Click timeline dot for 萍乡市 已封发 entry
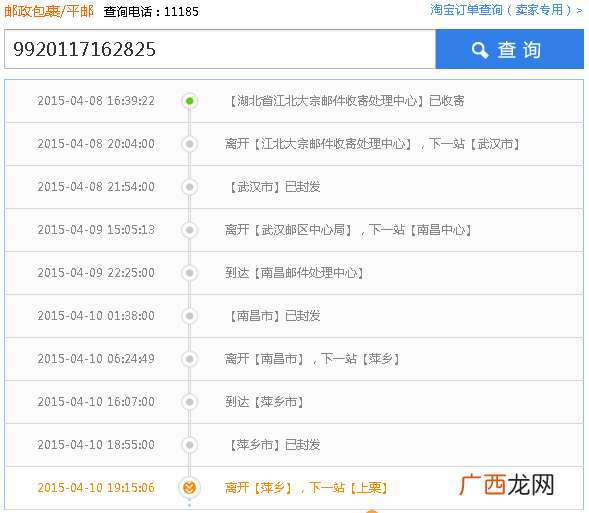The height and width of the screenshot is (513, 589). [x=190, y=445]
